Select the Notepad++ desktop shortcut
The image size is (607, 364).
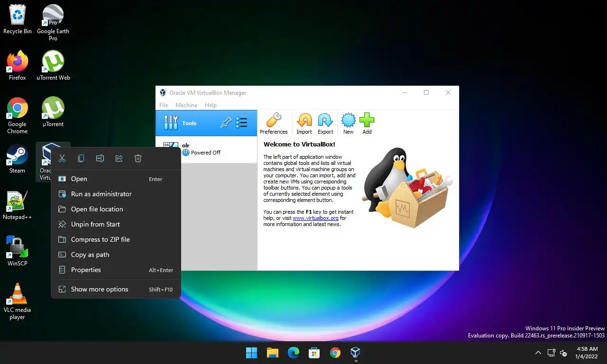(18, 205)
